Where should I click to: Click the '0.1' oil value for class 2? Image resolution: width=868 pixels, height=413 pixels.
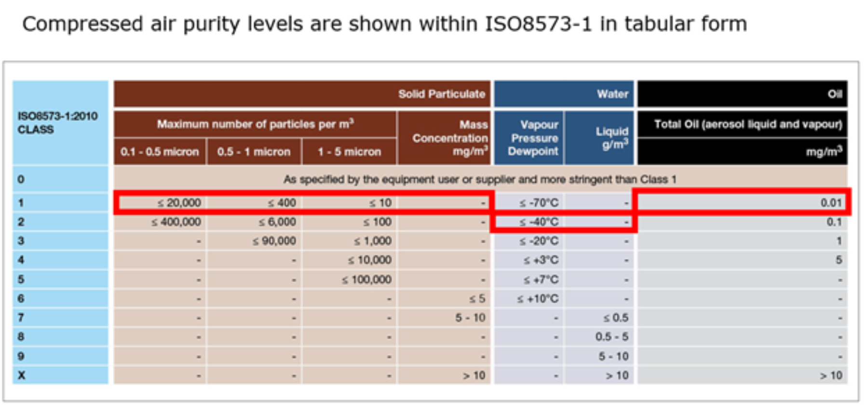coord(834,222)
